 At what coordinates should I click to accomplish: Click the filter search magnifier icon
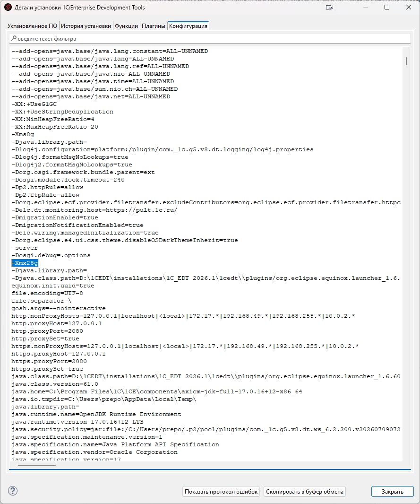(x=14, y=39)
